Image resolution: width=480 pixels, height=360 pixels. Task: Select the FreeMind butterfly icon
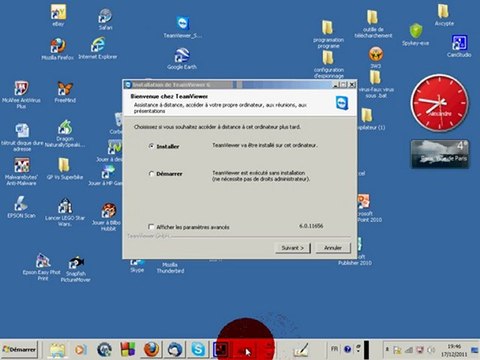[65, 92]
